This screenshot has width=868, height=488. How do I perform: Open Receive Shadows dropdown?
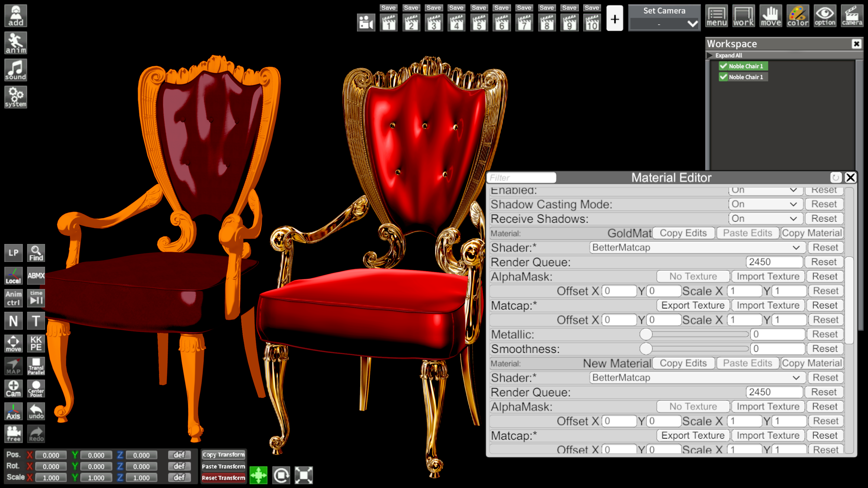coord(765,219)
